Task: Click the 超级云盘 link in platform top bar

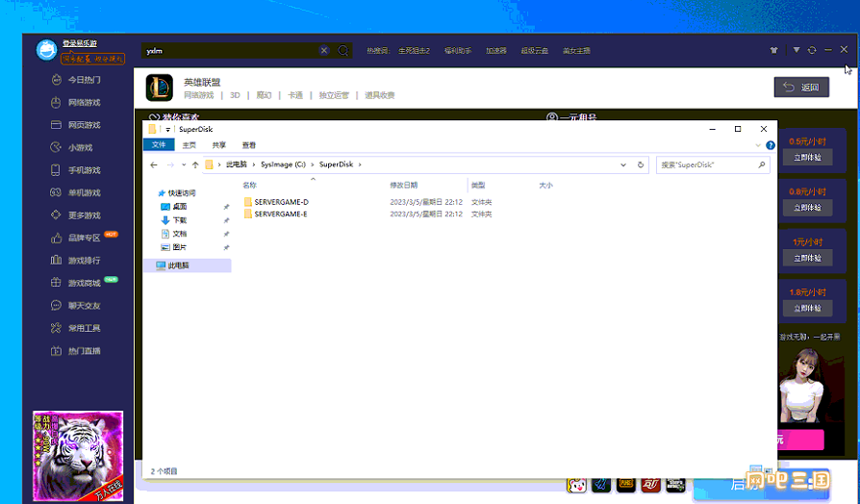Action: coord(535,50)
